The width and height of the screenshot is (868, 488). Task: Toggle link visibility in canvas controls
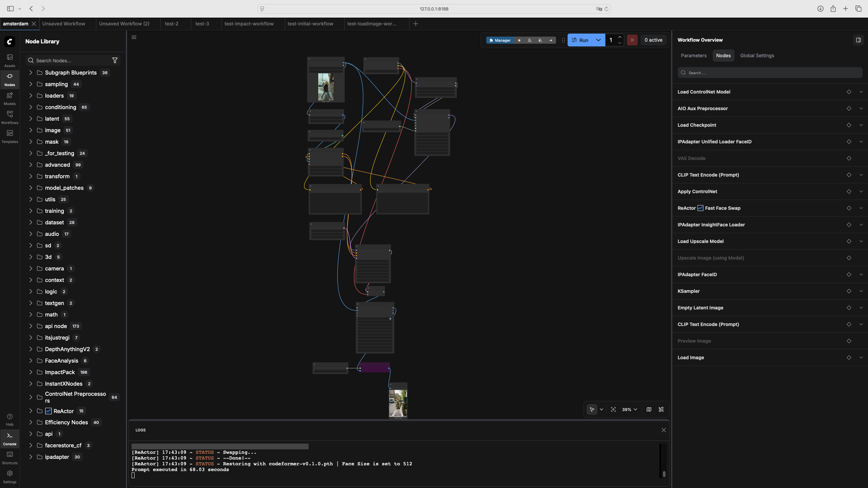click(x=661, y=409)
